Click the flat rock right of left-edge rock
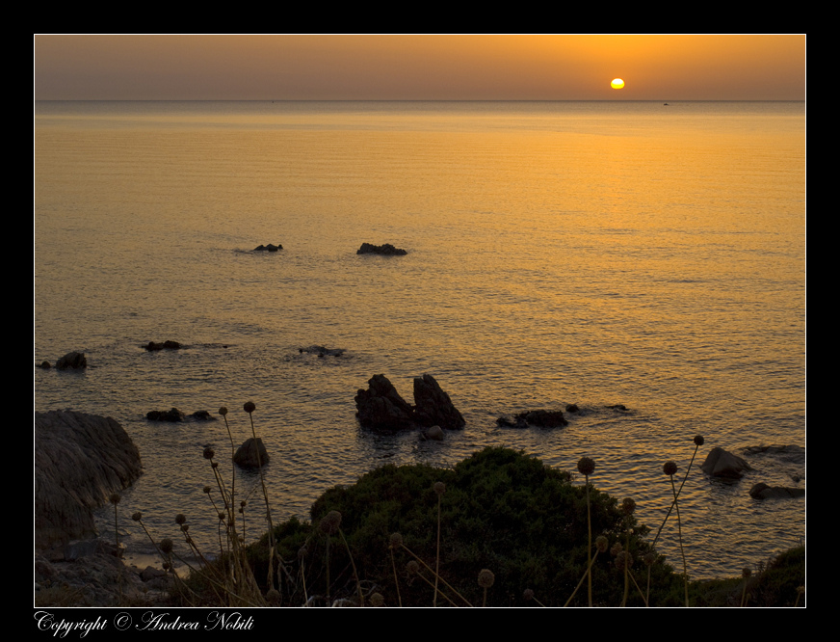Viewport: 840px width, 642px height. point(163,345)
